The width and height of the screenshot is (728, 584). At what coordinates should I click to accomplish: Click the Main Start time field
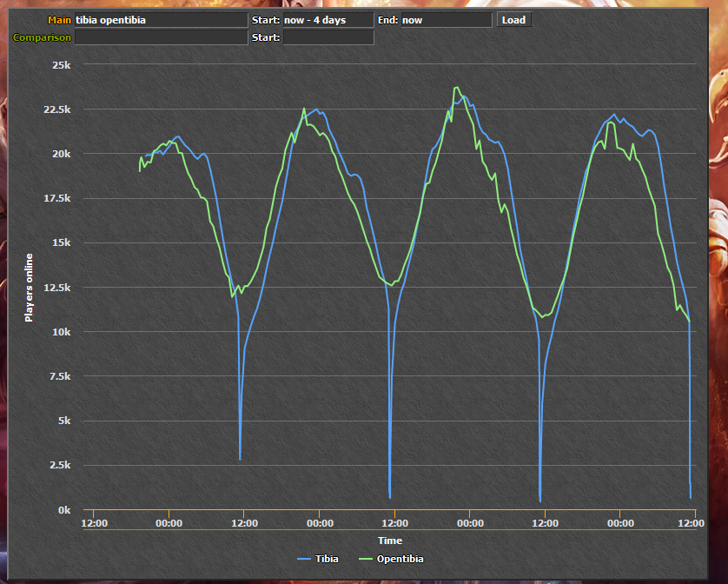[328, 20]
